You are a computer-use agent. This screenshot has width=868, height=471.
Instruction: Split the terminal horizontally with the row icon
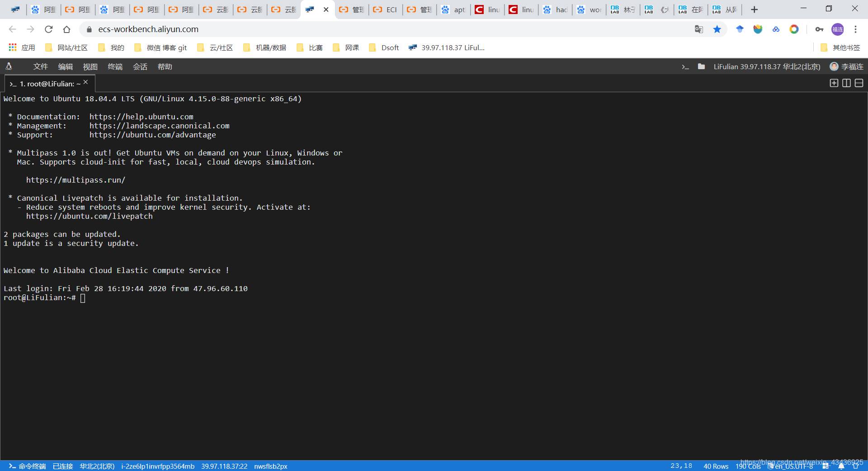[x=859, y=83]
